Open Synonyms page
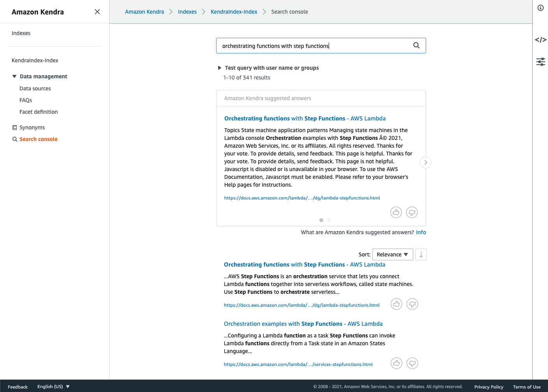 coord(32,127)
